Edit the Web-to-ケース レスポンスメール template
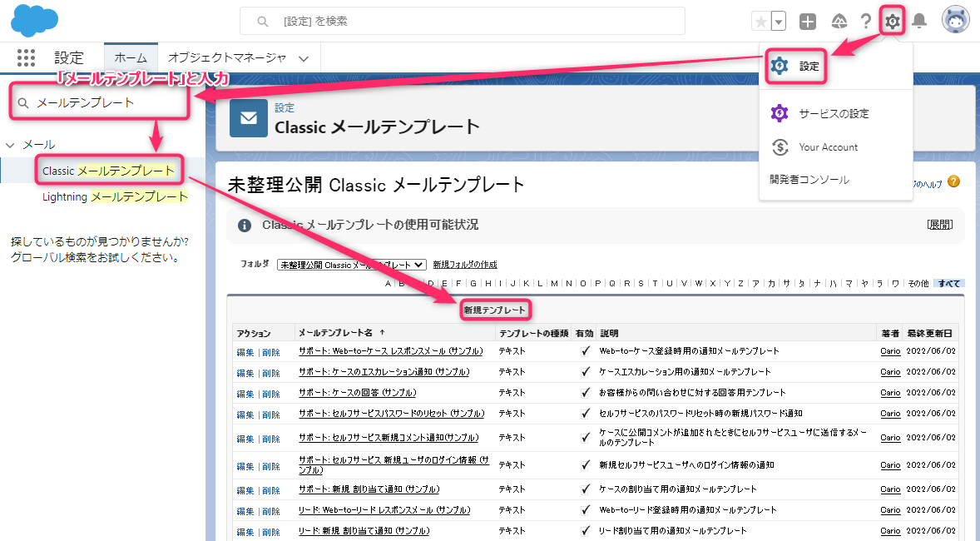This screenshot has width=980, height=541. 245,352
